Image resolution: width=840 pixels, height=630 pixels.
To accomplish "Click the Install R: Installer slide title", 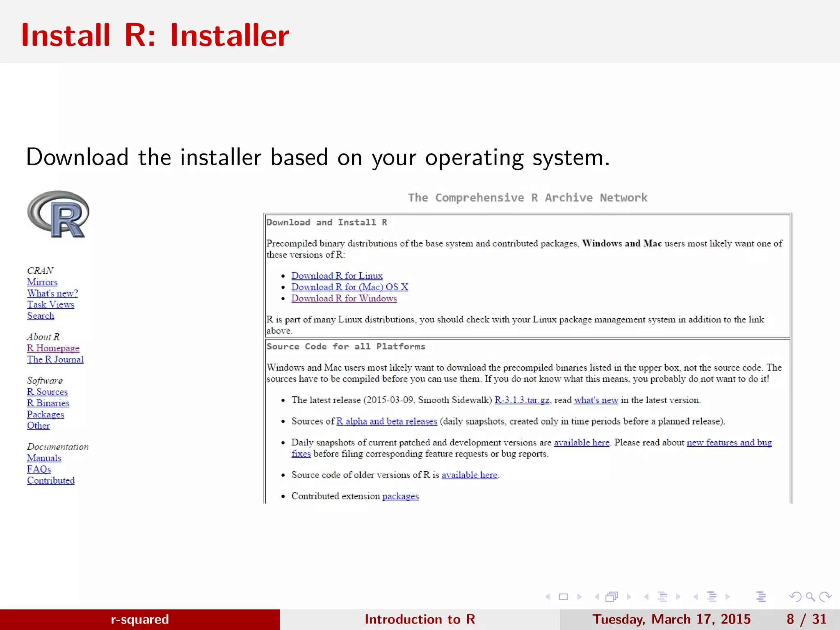I will pos(155,35).
